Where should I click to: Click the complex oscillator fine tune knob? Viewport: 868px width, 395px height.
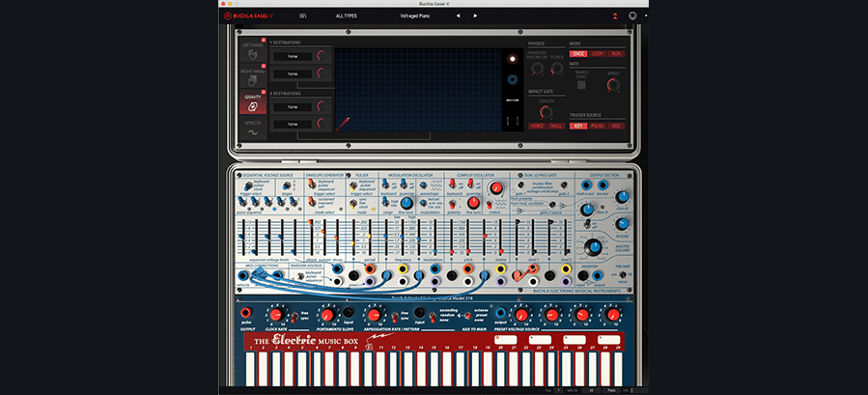click(473, 202)
